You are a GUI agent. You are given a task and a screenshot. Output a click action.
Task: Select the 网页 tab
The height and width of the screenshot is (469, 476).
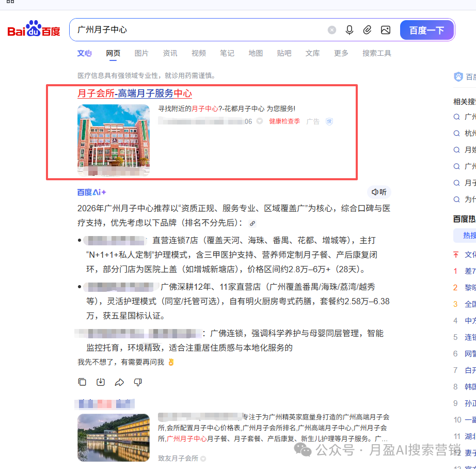pyautogui.click(x=113, y=53)
